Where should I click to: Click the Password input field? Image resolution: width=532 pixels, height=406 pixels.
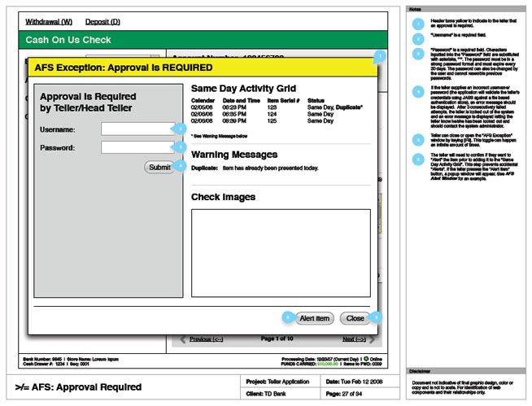point(138,147)
